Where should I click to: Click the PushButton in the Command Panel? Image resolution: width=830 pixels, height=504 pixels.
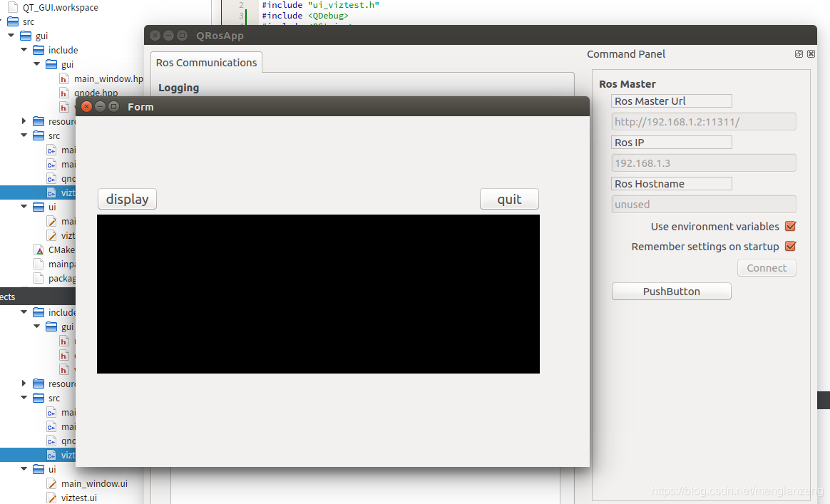(671, 291)
